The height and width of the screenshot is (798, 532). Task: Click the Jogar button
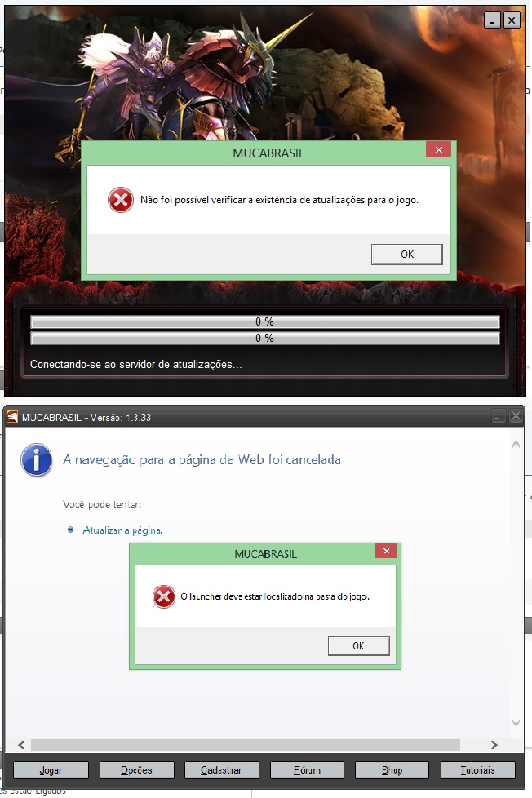(x=51, y=770)
